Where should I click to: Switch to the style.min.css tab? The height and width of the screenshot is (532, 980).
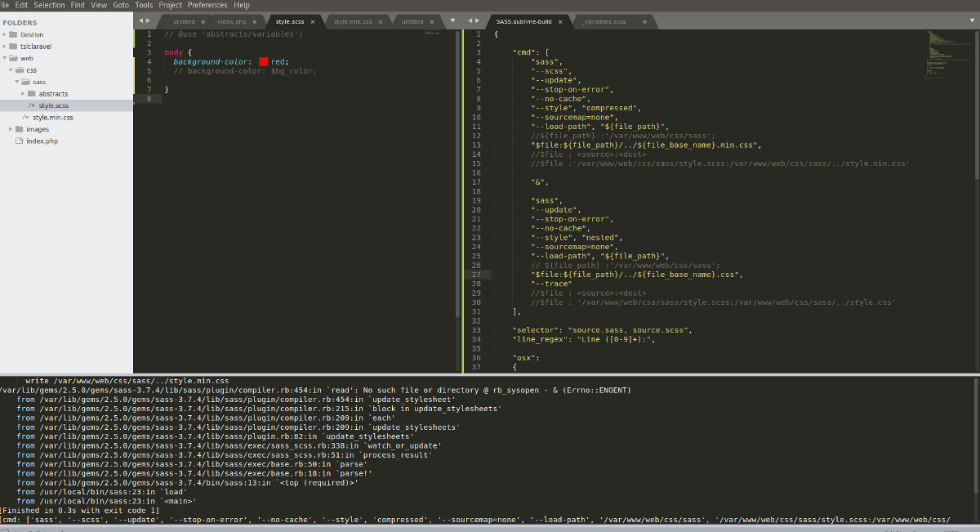pyautogui.click(x=357, y=21)
